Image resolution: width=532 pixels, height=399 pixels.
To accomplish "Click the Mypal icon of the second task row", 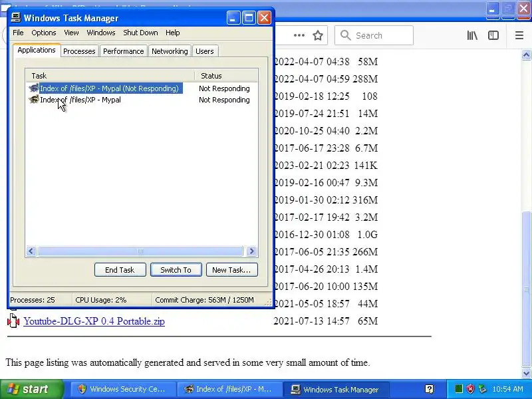I will [34, 99].
